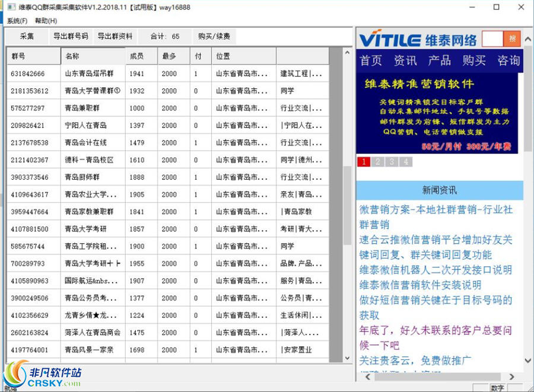Click the down arrow on the table scrollbar
This screenshot has height=392, width=534.
point(347,358)
